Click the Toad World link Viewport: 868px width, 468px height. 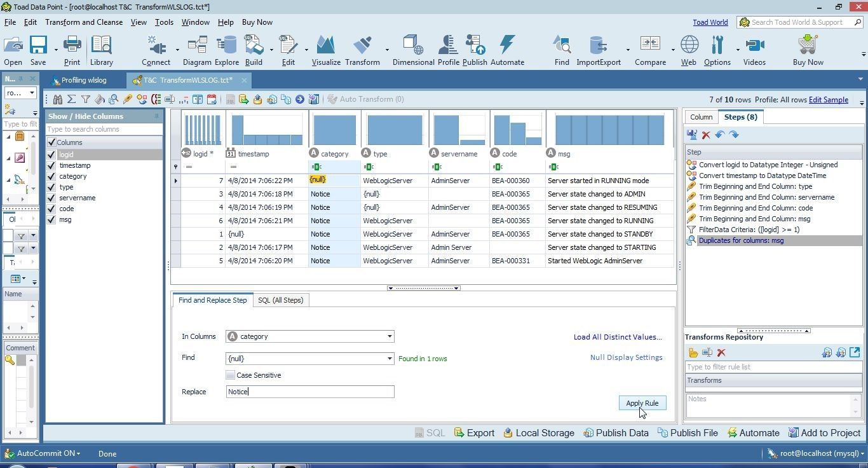coord(710,22)
